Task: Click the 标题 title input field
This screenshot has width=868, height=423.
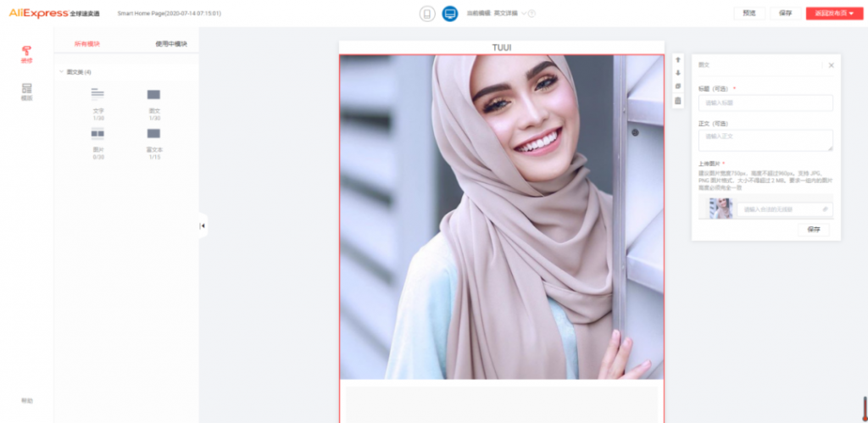Action: [x=765, y=103]
